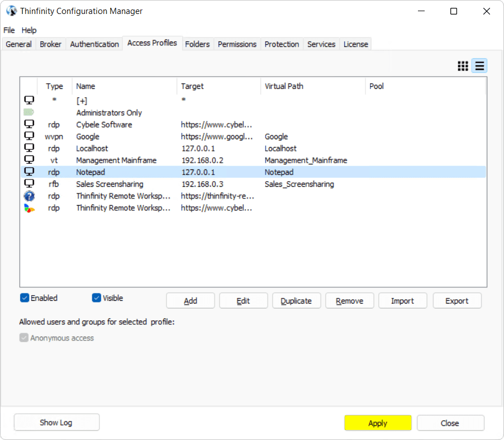Click the Show Log button
The image size is (504, 440).
pyautogui.click(x=56, y=422)
